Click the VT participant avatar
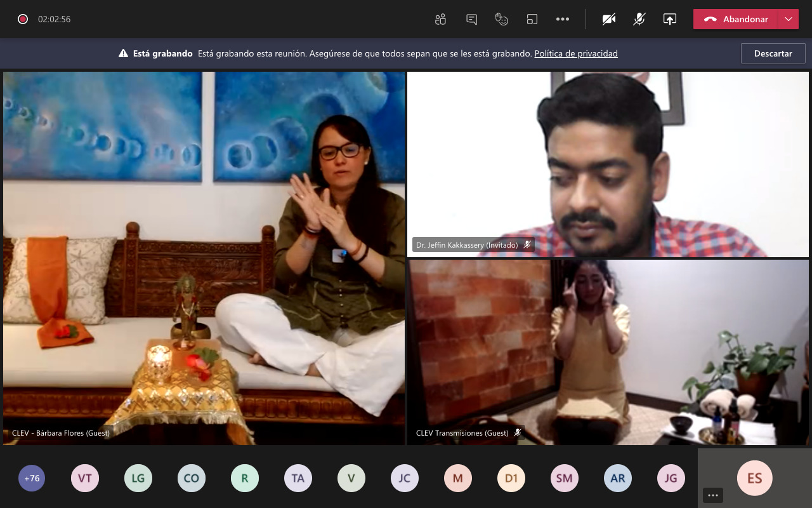 coord(85,478)
